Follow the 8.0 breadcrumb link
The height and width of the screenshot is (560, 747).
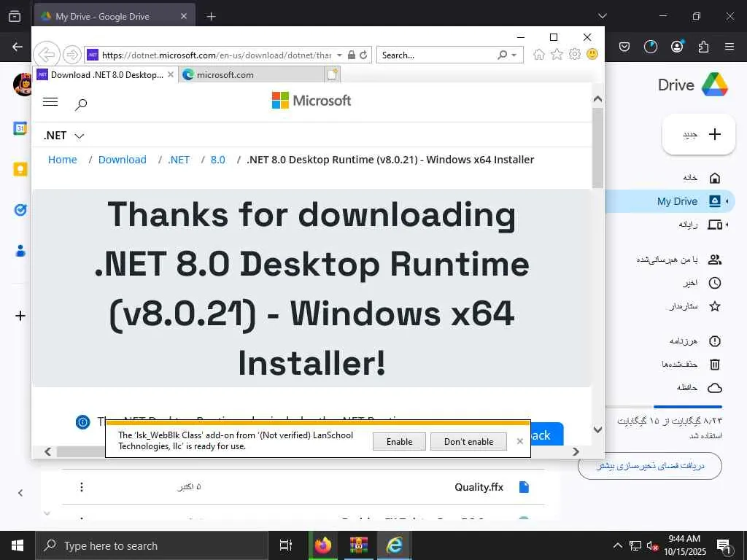(x=217, y=160)
